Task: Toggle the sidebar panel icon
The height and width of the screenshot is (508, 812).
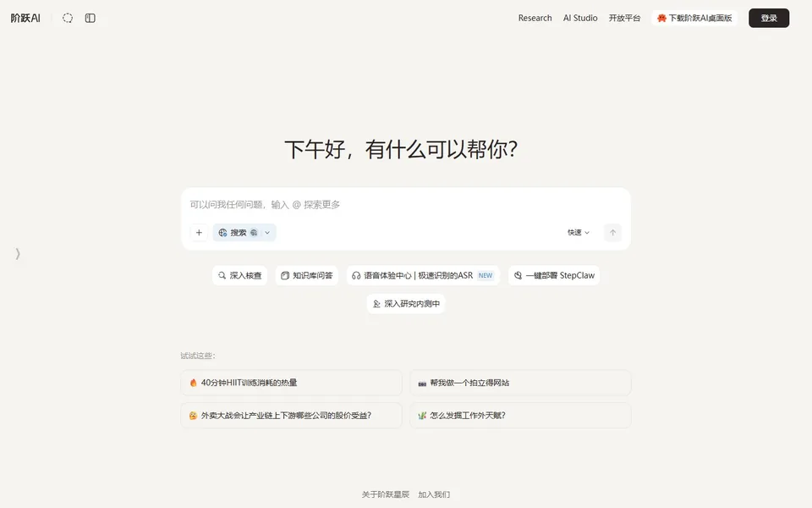Action: (x=91, y=18)
